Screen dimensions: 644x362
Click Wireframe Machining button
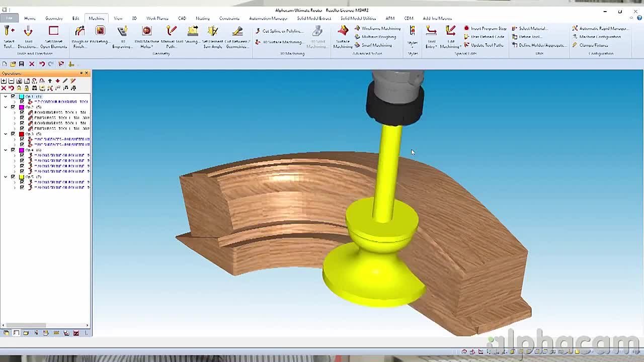tap(377, 29)
